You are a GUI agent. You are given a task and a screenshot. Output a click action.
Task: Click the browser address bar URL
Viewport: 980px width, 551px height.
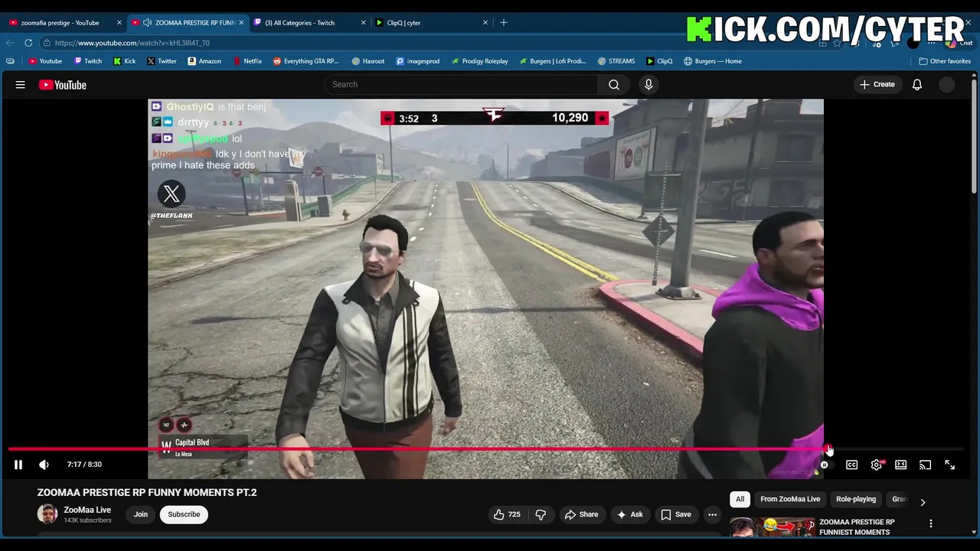pyautogui.click(x=132, y=43)
